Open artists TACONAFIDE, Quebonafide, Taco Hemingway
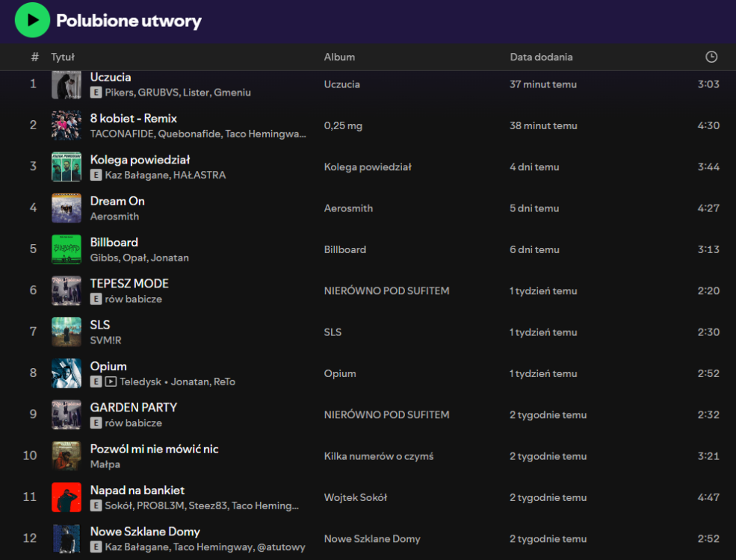This screenshot has width=736, height=560. 197,134
